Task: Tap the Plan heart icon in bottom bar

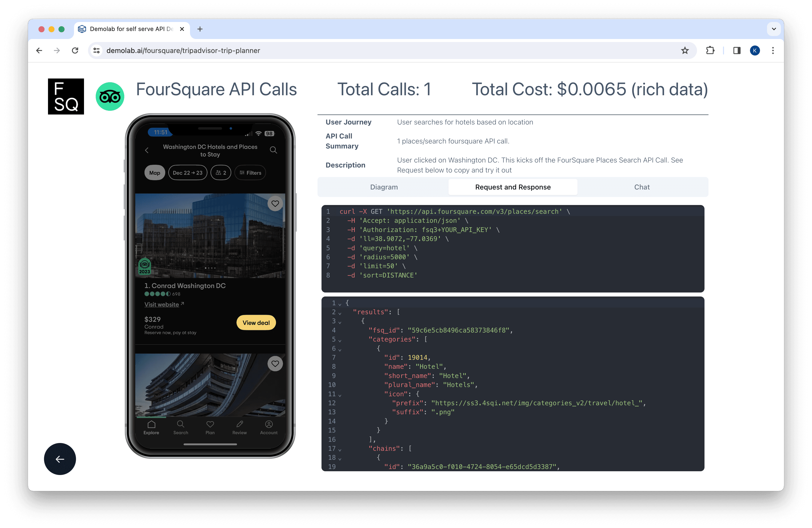Action: pyautogui.click(x=210, y=428)
